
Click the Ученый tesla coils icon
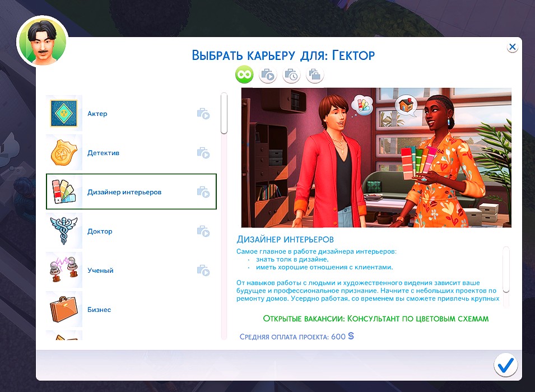[x=64, y=270]
